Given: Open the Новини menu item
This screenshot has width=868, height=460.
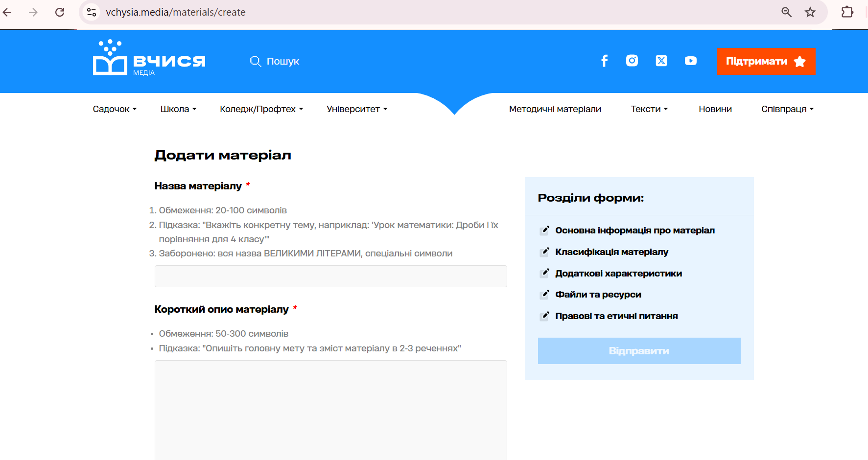Looking at the screenshot, I should (x=715, y=109).
